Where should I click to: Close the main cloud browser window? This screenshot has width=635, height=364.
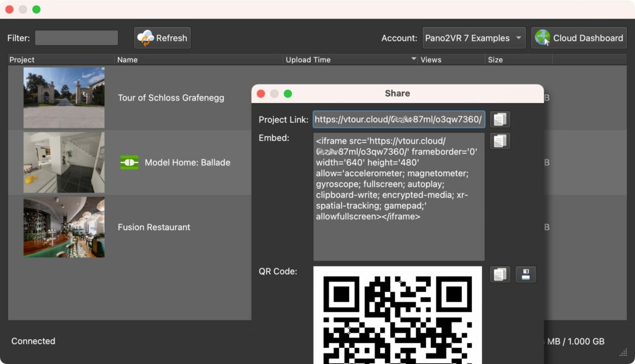pos(9,9)
